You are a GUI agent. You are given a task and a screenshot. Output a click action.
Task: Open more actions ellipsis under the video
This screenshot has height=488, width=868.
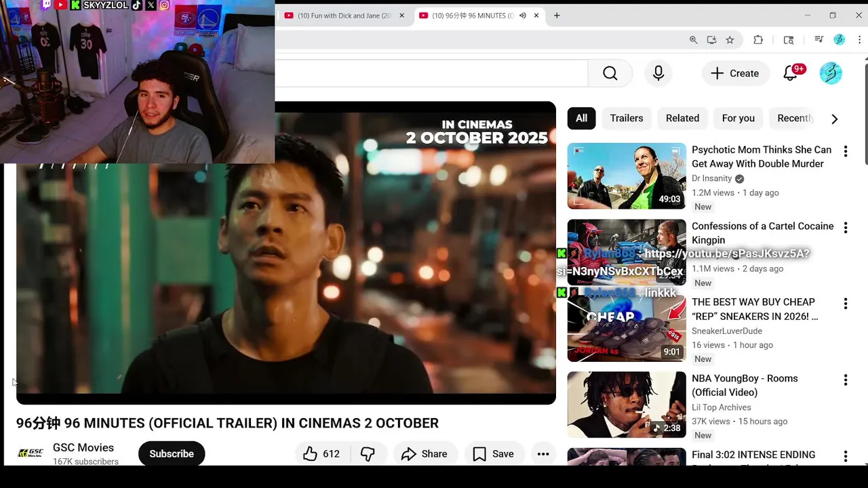click(x=543, y=454)
